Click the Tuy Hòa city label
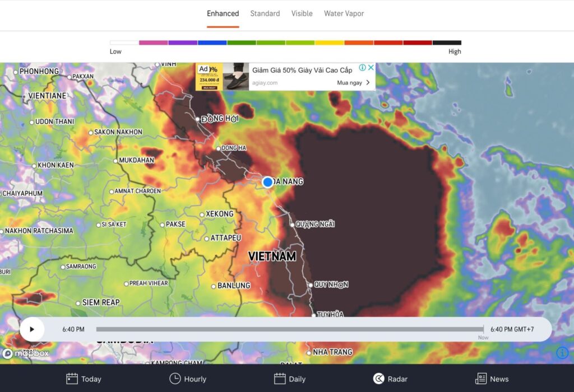 [330, 314]
